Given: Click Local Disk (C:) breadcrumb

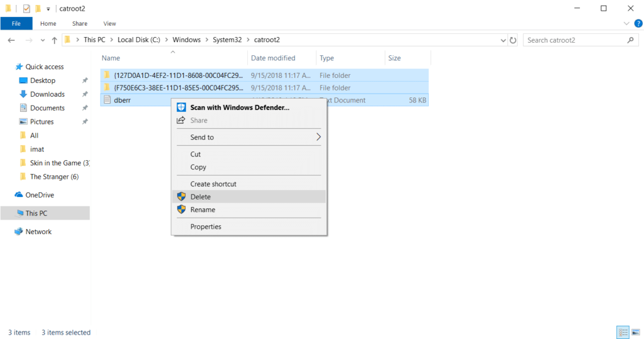Looking at the screenshot, I should 139,40.
